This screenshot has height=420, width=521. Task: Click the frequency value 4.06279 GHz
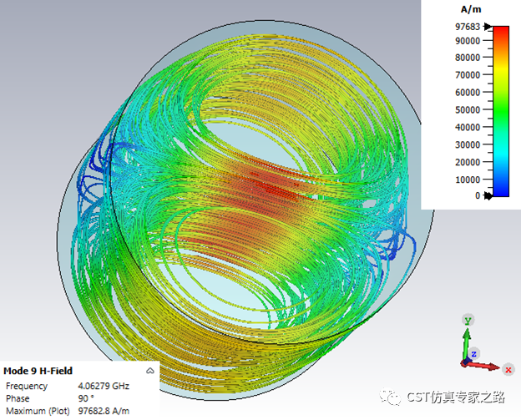pyautogui.click(x=104, y=386)
